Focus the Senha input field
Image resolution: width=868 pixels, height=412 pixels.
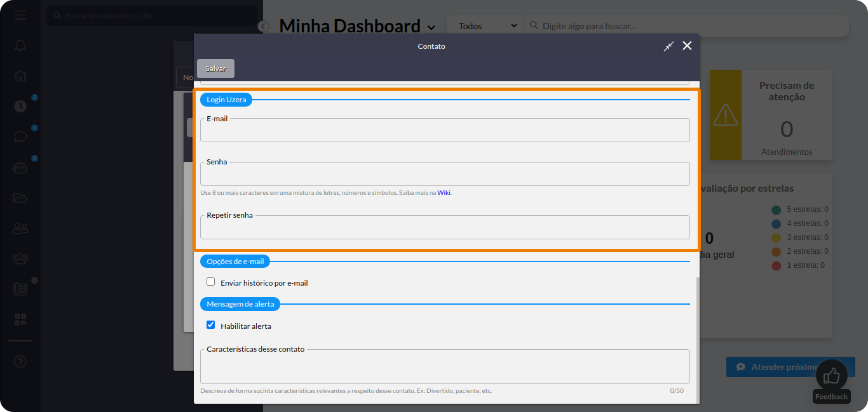(x=445, y=174)
